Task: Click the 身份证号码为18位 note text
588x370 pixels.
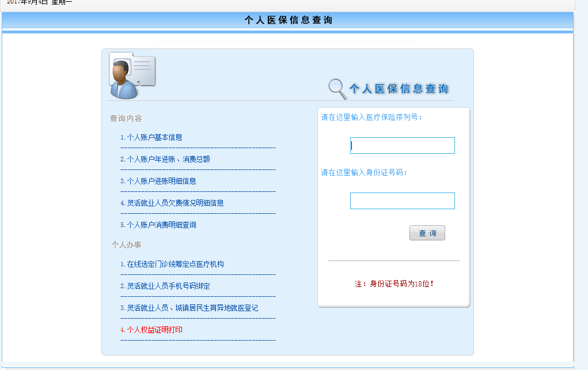Action: 394,284
